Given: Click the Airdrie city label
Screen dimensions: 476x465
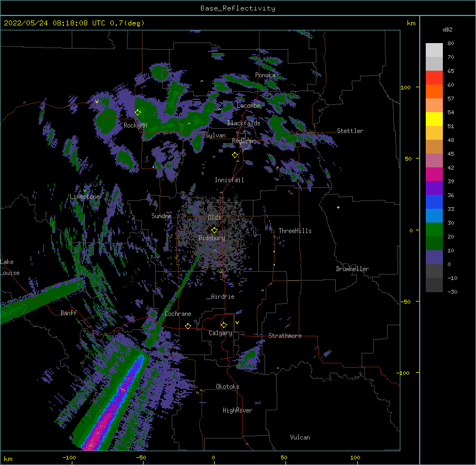Looking at the screenshot, I should (223, 297).
